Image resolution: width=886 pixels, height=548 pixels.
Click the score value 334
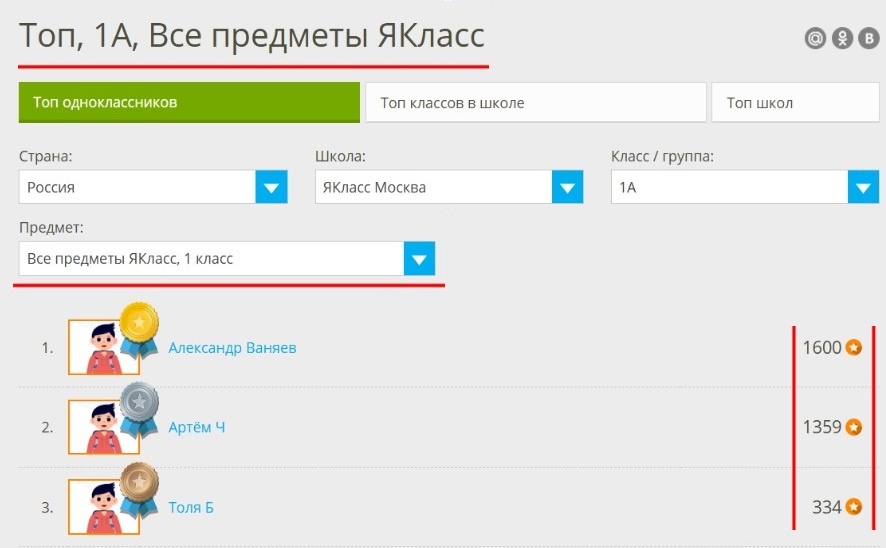[x=827, y=507]
